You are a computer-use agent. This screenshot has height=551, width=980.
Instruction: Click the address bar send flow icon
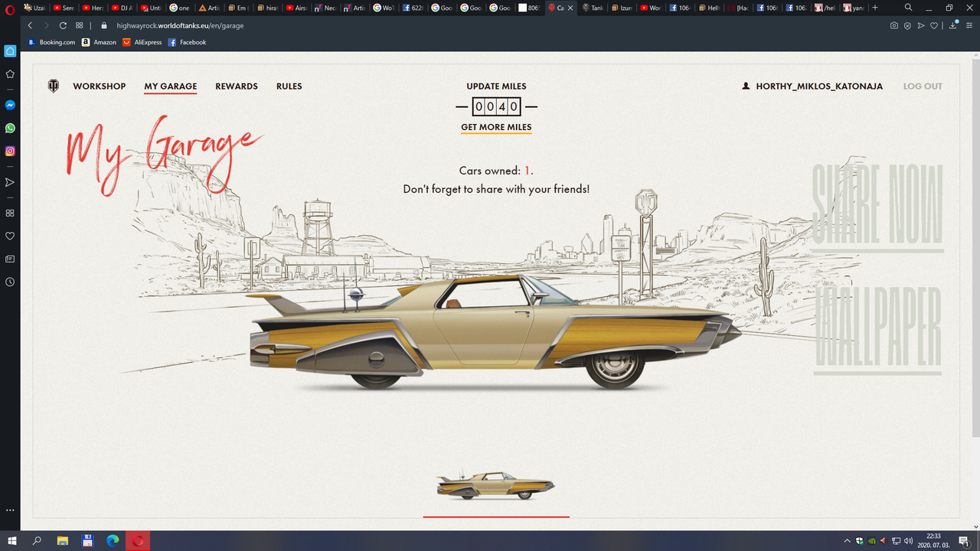(x=921, y=25)
